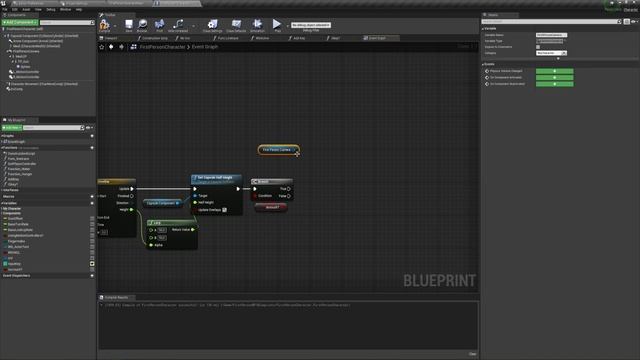This screenshot has height=360, width=640.
Task: Open the compile options dropdown arrow
Action: 115,26
